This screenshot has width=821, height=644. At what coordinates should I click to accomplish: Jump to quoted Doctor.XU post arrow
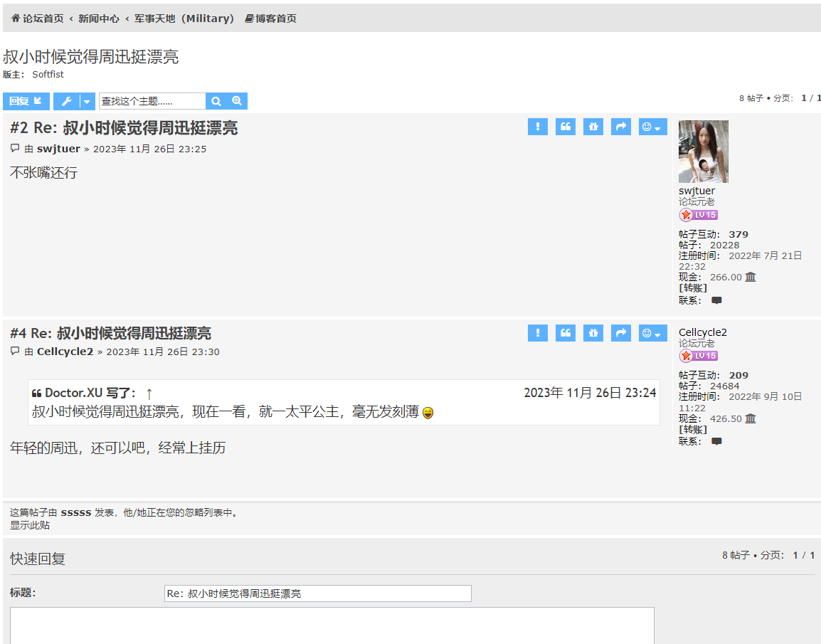149,394
